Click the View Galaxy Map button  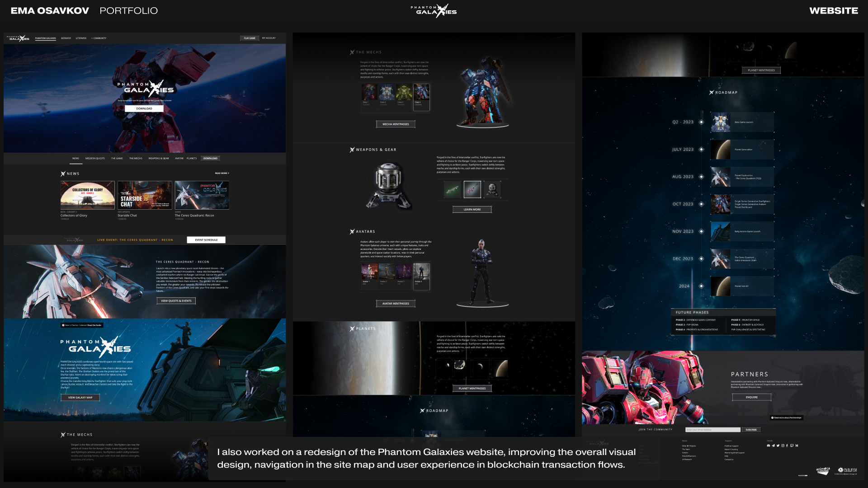[80, 398]
